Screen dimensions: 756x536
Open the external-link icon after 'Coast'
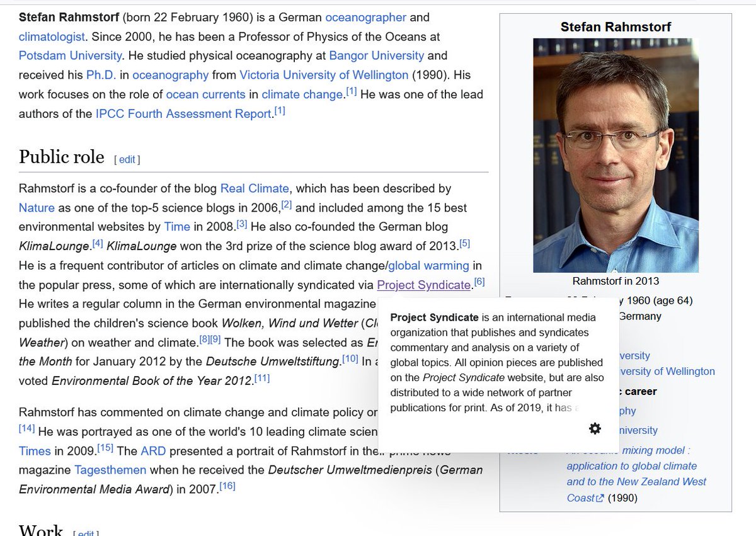[600, 498]
